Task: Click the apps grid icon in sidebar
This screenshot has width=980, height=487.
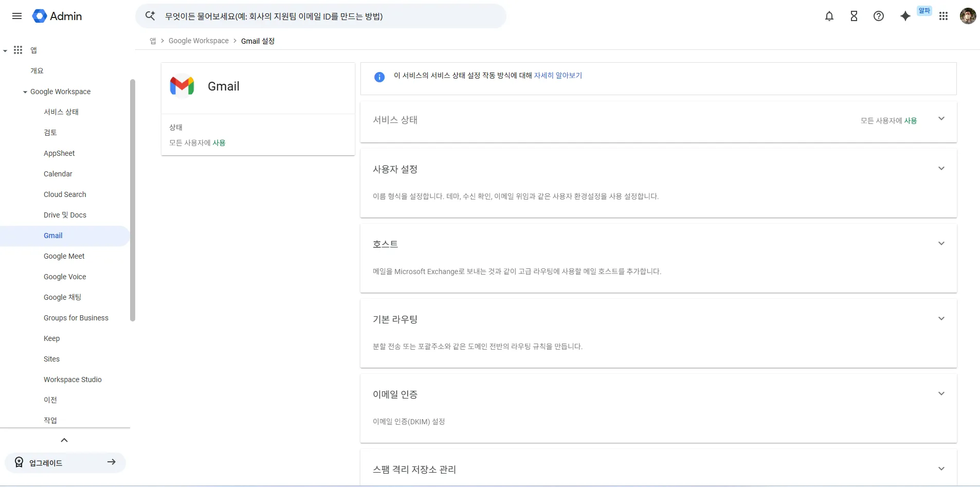Action: tap(18, 50)
